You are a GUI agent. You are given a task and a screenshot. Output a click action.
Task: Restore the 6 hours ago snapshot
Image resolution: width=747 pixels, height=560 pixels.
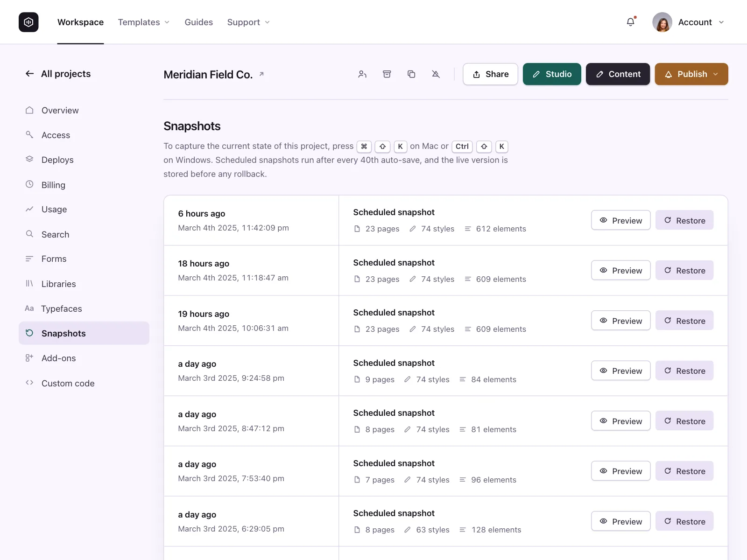point(684,220)
